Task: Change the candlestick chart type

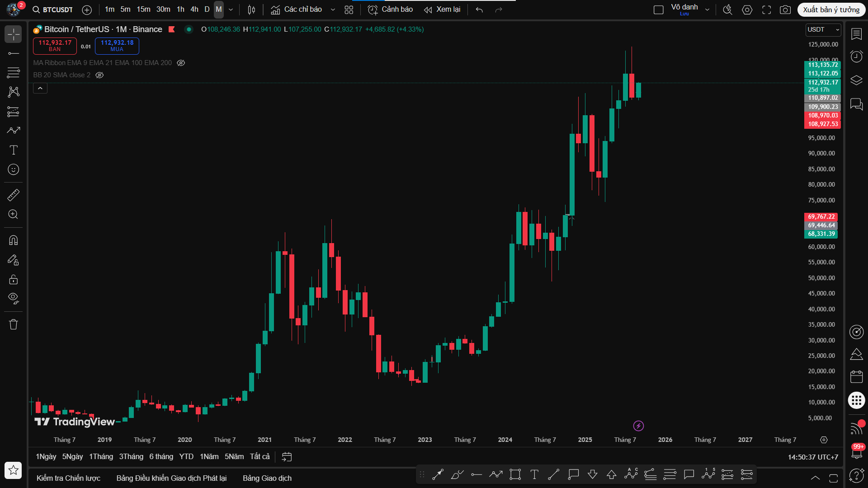Action: tap(252, 9)
